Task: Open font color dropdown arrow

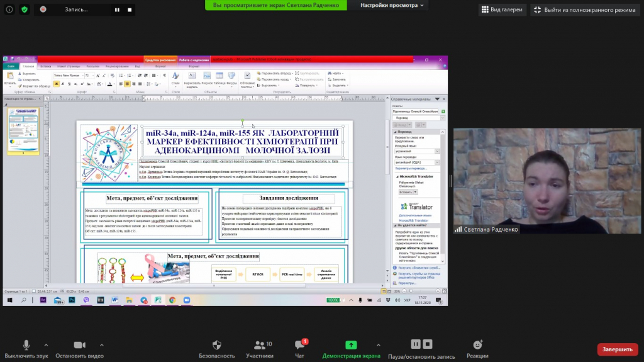Action: 114,84
